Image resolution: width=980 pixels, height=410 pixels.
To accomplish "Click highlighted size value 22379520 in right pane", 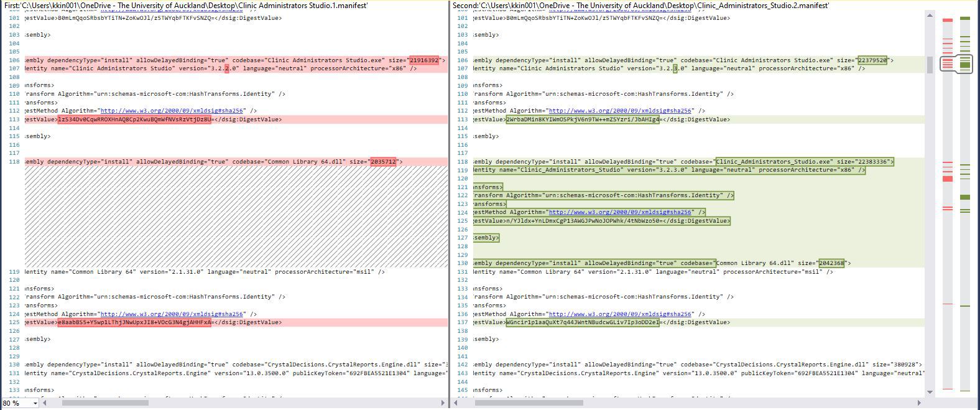I will tap(872, 60).
